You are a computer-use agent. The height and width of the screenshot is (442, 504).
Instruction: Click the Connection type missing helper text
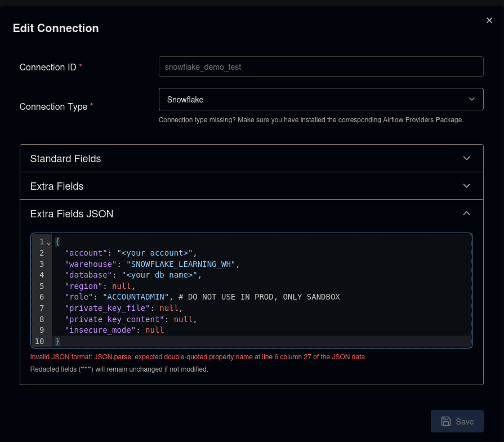pos(311,120)
